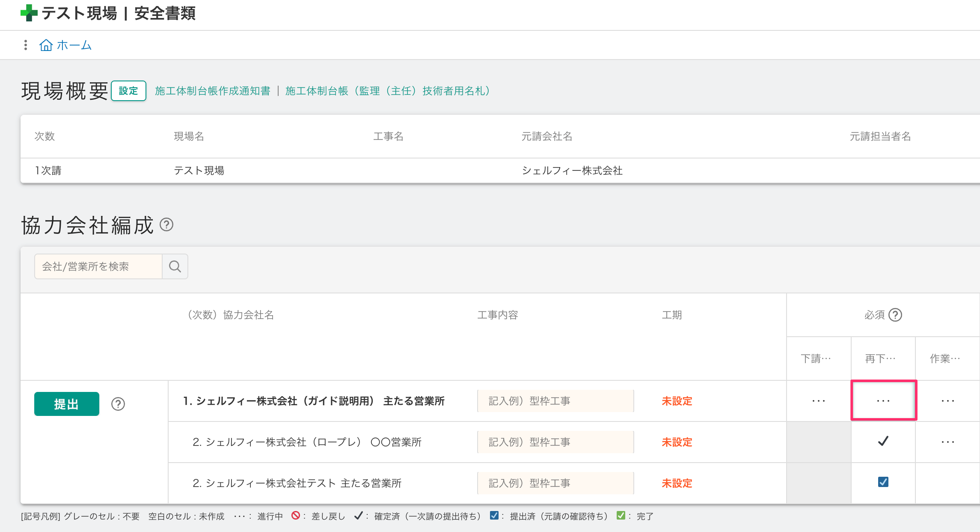Click 下請… status dots in row 1
Viewport: 980px width, 532px height.
(818, 401)
